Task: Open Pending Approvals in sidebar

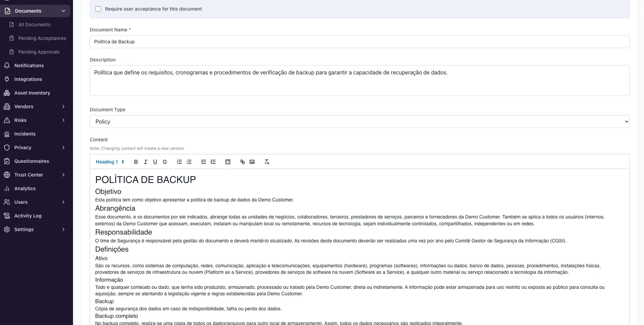Action: [39, 52]
